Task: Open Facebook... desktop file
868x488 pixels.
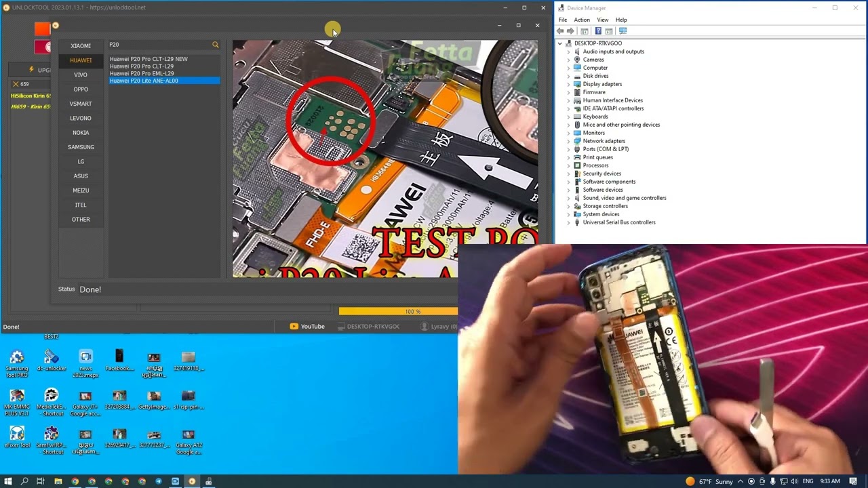Action: pos(119,361)
